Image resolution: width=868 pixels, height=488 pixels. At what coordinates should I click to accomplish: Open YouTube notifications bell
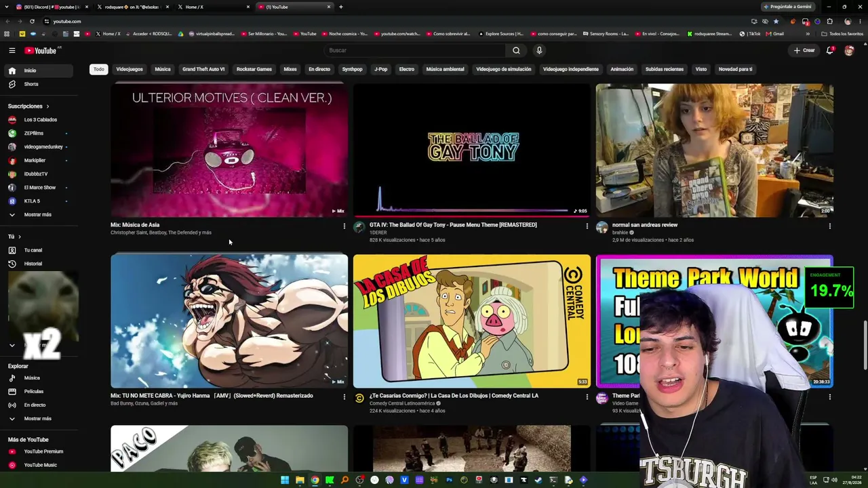(830, 50)
